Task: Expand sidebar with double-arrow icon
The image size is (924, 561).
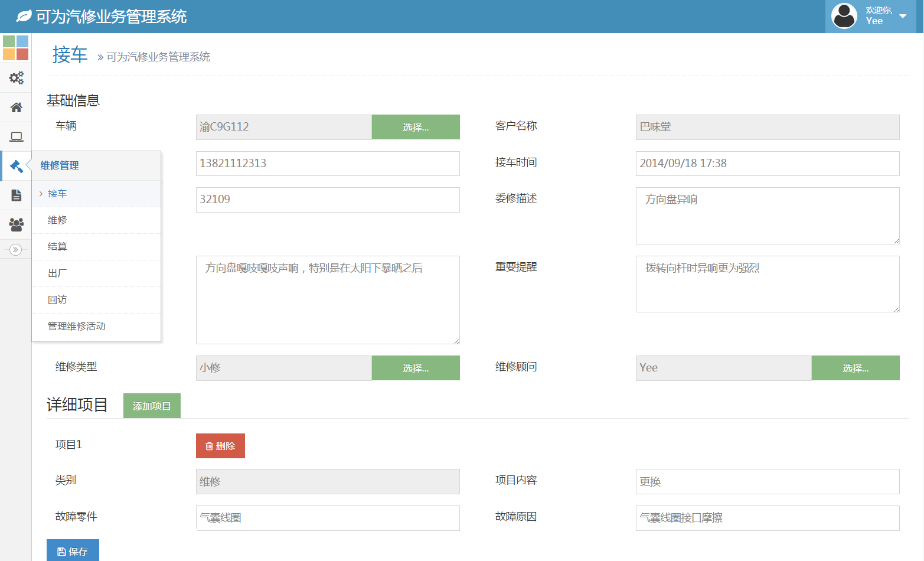Action: (16, 250)
